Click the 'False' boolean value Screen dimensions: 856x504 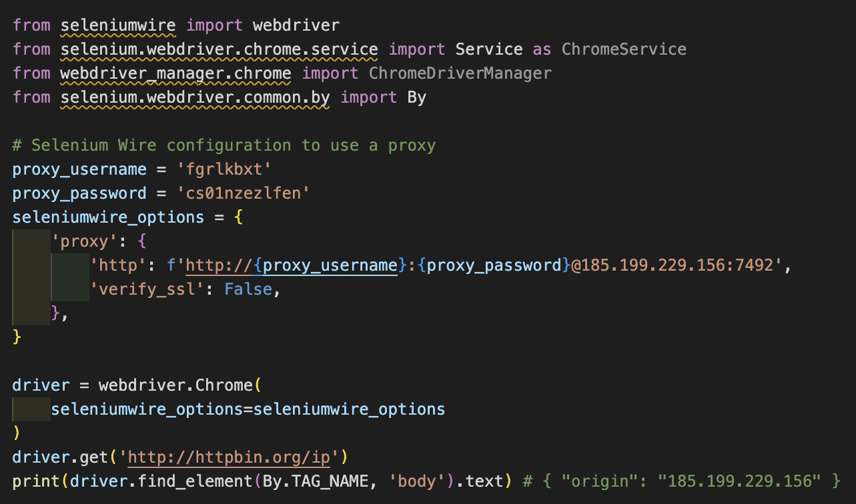click(x=248, y=289)
